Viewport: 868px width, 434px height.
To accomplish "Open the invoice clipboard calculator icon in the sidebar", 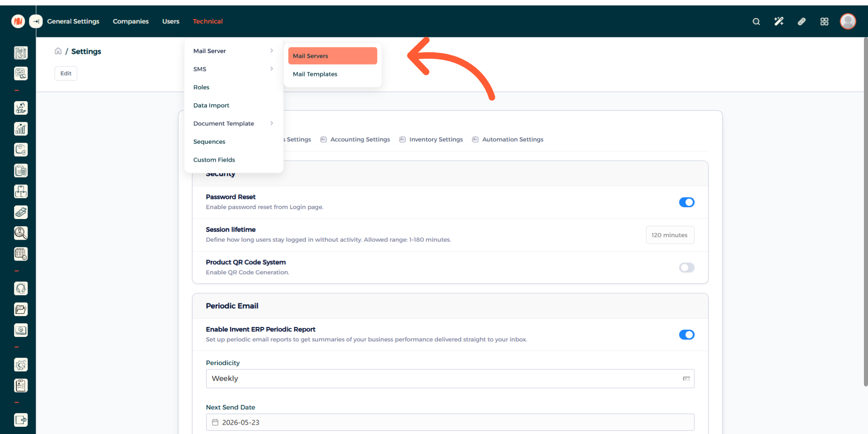I will tap(21, 171).
